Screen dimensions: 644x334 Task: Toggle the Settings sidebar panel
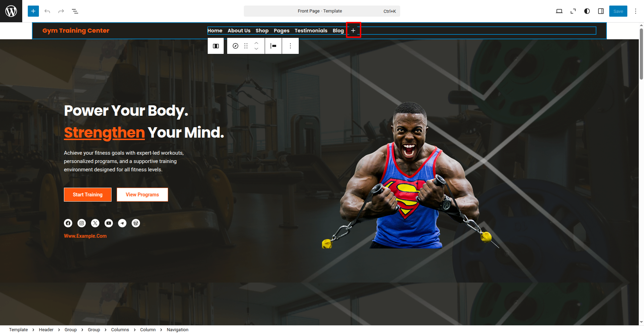tap(601, 11)
